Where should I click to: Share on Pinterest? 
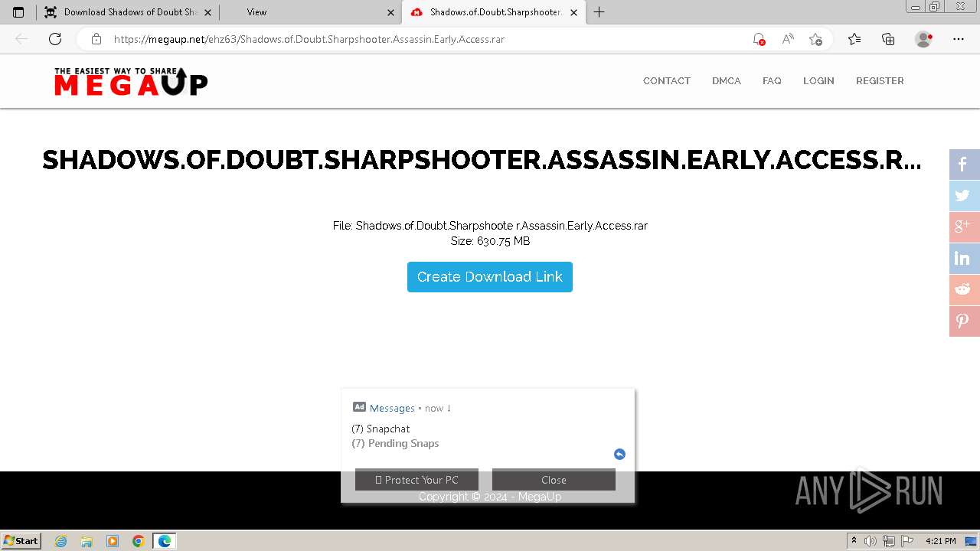pyautogui.click(x=965, y=321)
